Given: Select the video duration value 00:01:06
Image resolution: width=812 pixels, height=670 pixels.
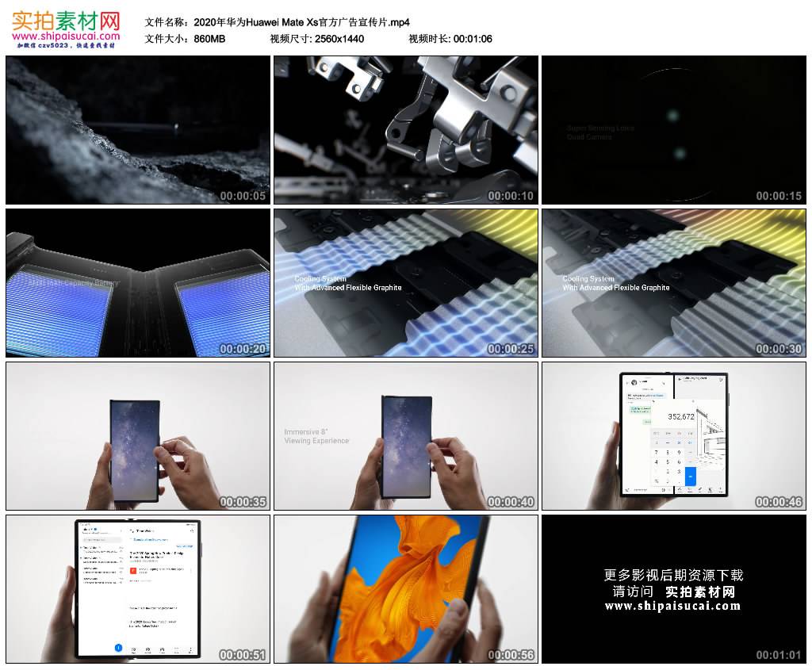Looking at the screenshot, I should click(473, 39).
